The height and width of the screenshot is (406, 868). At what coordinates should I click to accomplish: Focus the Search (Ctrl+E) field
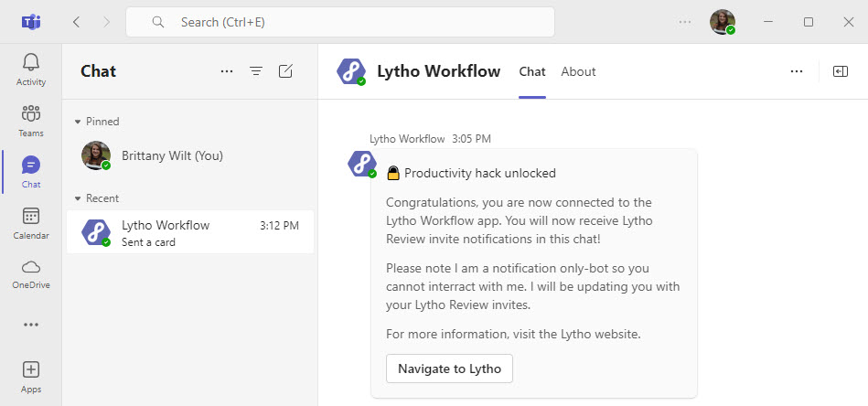coord(340,22)
